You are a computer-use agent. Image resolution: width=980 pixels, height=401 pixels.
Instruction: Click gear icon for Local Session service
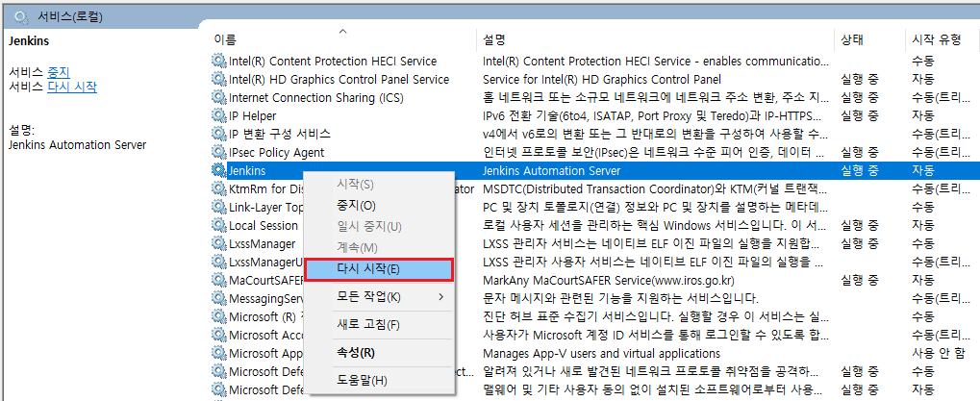218,225
